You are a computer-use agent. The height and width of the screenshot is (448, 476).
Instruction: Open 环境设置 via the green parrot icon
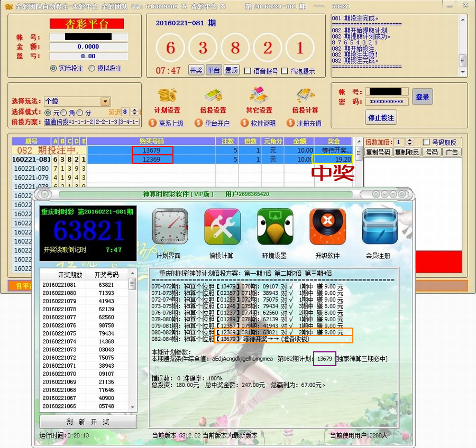coord(275,227)
